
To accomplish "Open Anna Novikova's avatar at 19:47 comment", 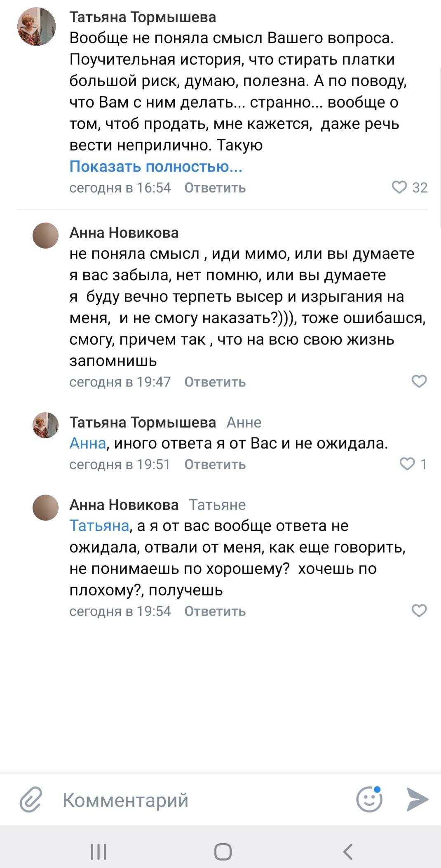I will pyautogui.click(x=45, y=235).
